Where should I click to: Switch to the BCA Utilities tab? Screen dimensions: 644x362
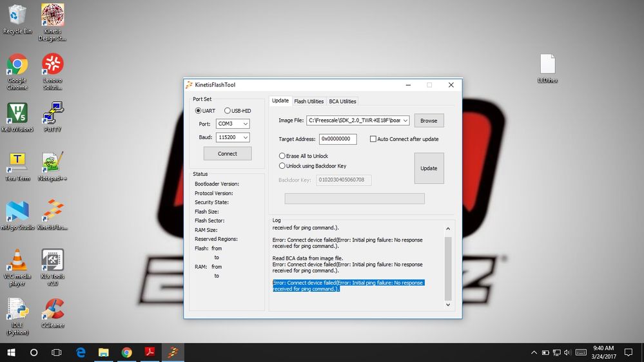click(x=342, y=101)
